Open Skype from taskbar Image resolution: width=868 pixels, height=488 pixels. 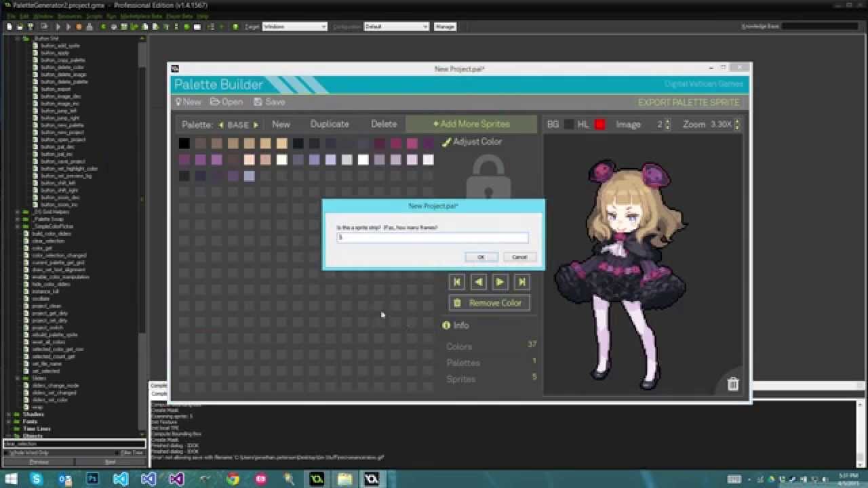coord(37,479)
